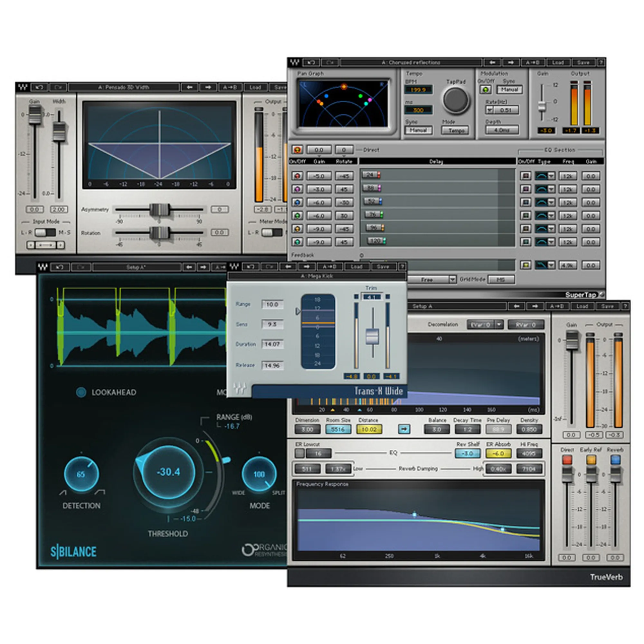Click the Waves logo in the Pensado 3D Width window

coord(23,87)
